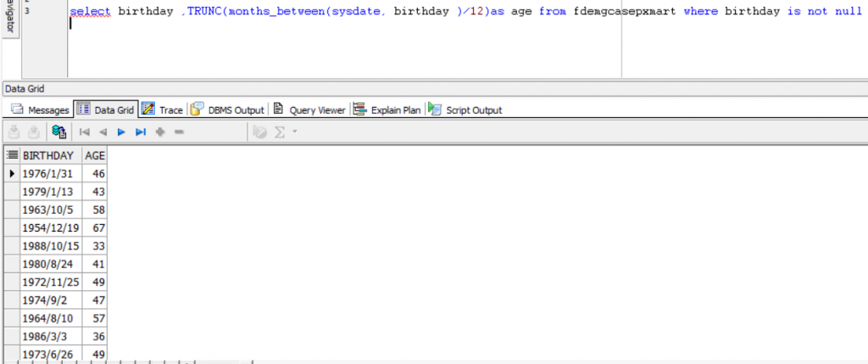Select age cell 33
This screenshot has height=364, width=868.
click(95, 246)
